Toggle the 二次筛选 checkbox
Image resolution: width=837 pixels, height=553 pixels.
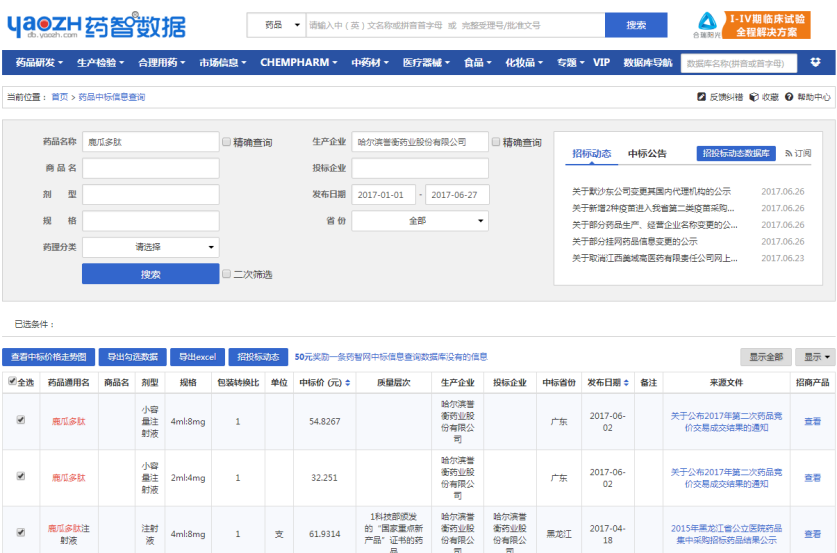[226, 274]
